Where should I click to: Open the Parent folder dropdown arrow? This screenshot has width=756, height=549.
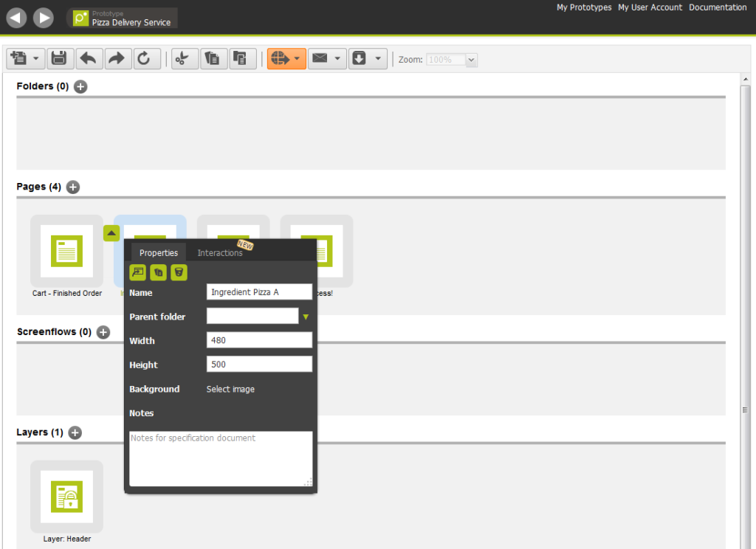click(306, 317)
